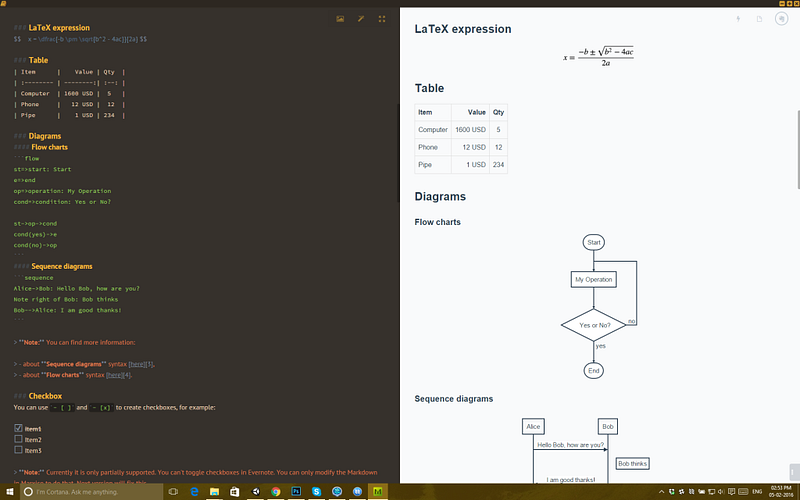Image resolution: width=800 pixels, height=500 pixels.
Task: Uncheck the Item1 checkbox
Action: click(18, 428)
